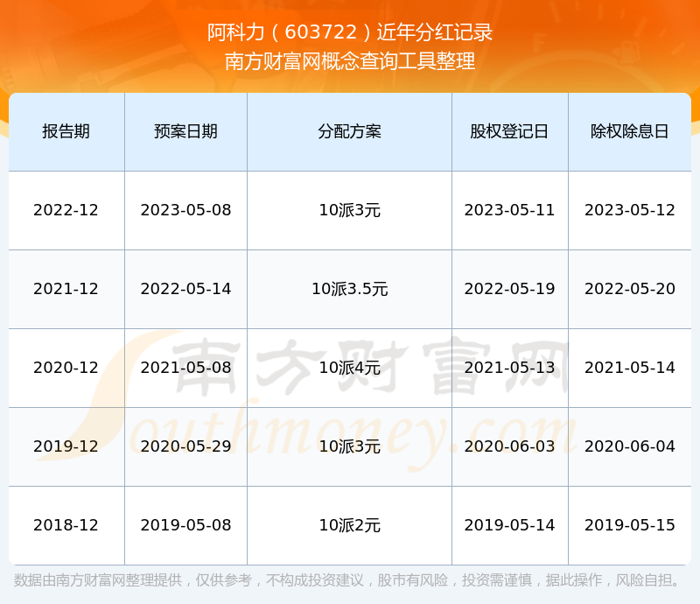Click the title 阿科力（603722）近年分红记录
This screenshot has height=604, width=700.
(349, 32)
